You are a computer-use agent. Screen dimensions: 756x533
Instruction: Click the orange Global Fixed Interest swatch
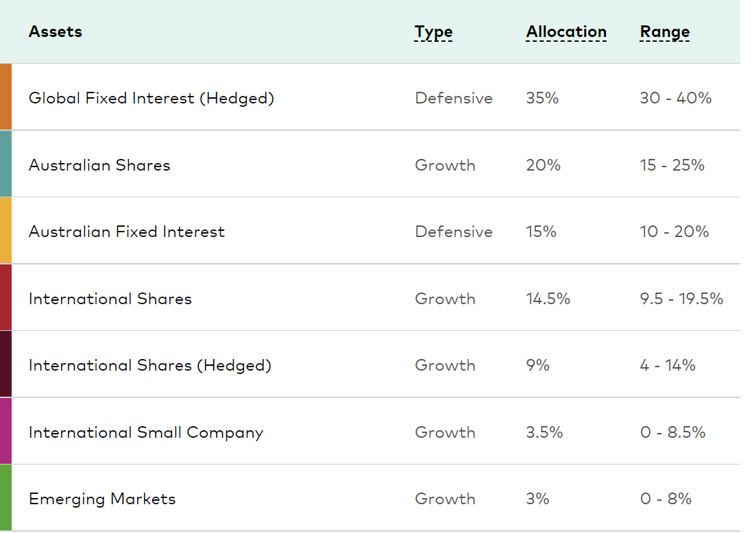[5, 97]
